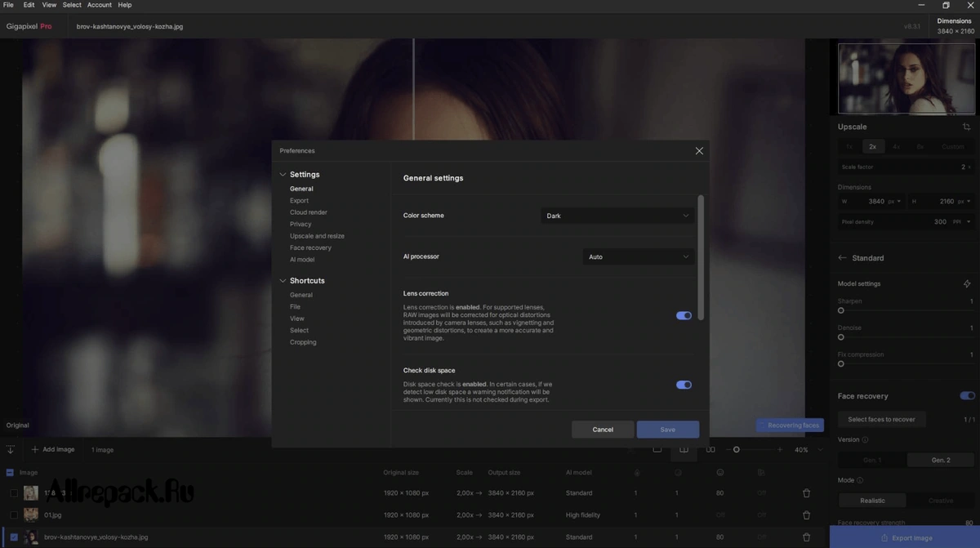Click the Export image button
980x548 pixels.
905,537
